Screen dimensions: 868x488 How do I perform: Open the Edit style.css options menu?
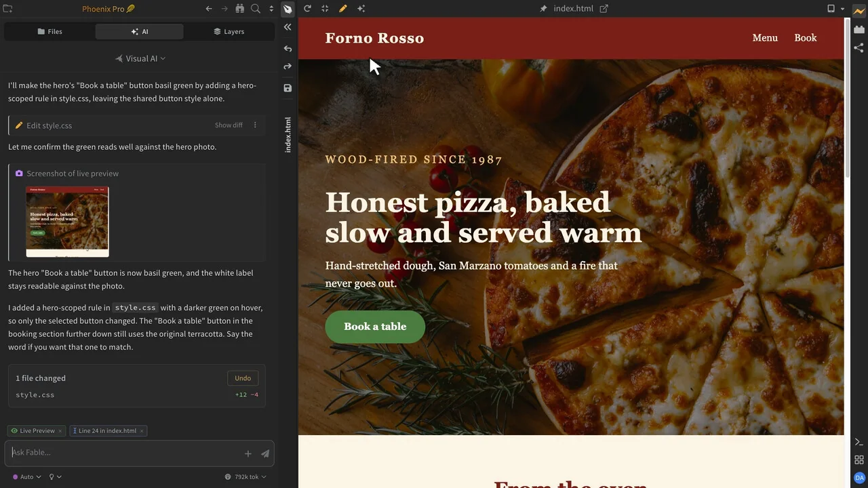click(x=255, y=125)
